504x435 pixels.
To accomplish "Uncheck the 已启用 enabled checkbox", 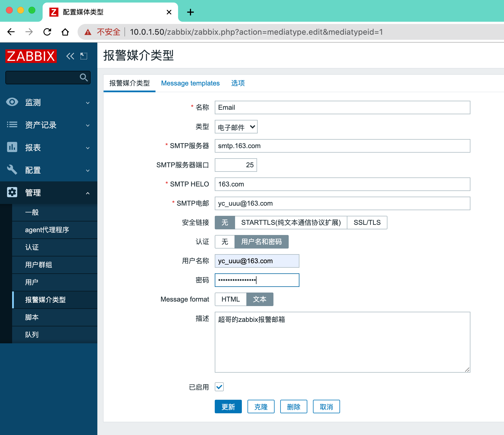I will click(x=219, y=387).
